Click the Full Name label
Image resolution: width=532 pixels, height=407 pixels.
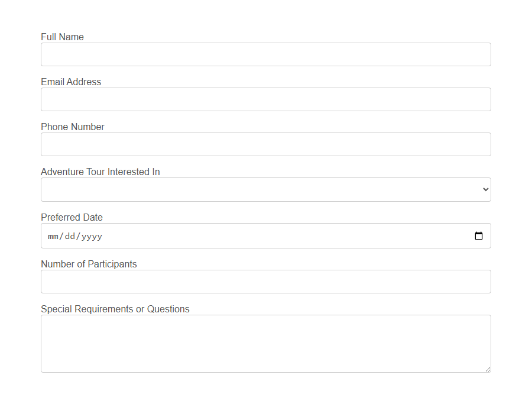pyautogui.click(x=62, y=37)
